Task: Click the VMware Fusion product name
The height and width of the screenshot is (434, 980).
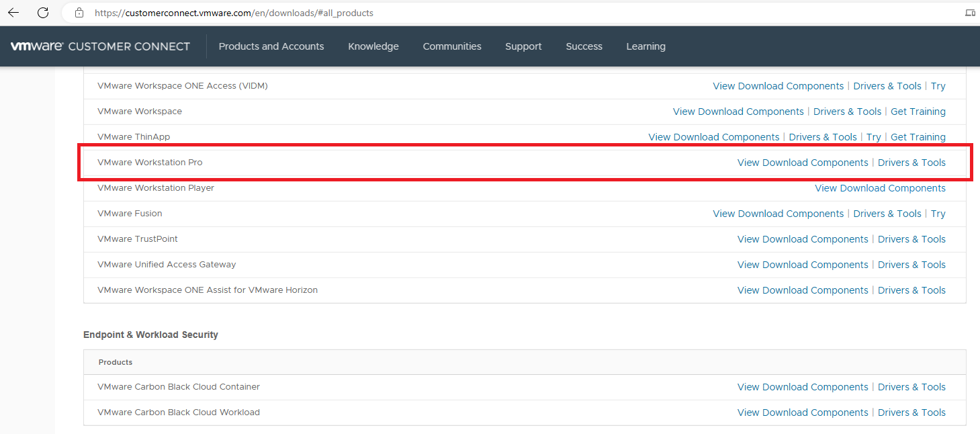Action: 130,214
